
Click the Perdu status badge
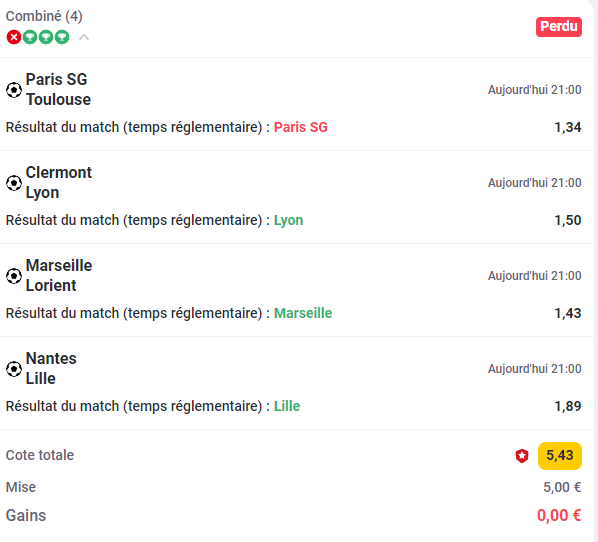click(x=559, y=27)
